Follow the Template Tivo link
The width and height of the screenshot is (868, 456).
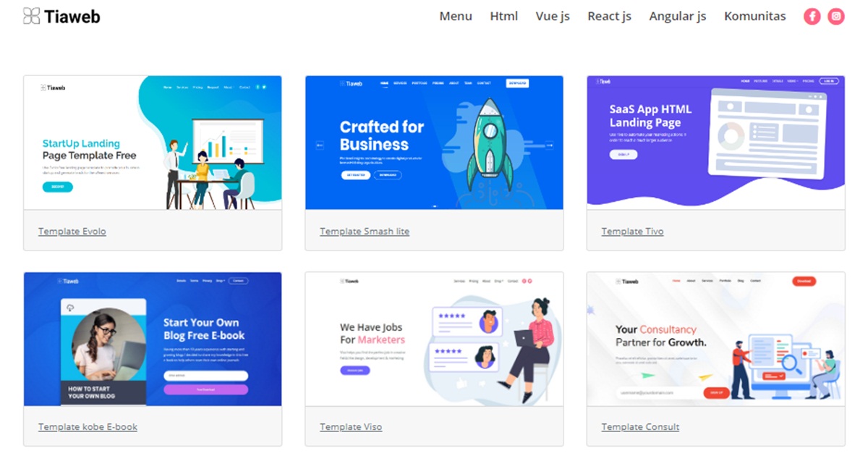(632, 232)
